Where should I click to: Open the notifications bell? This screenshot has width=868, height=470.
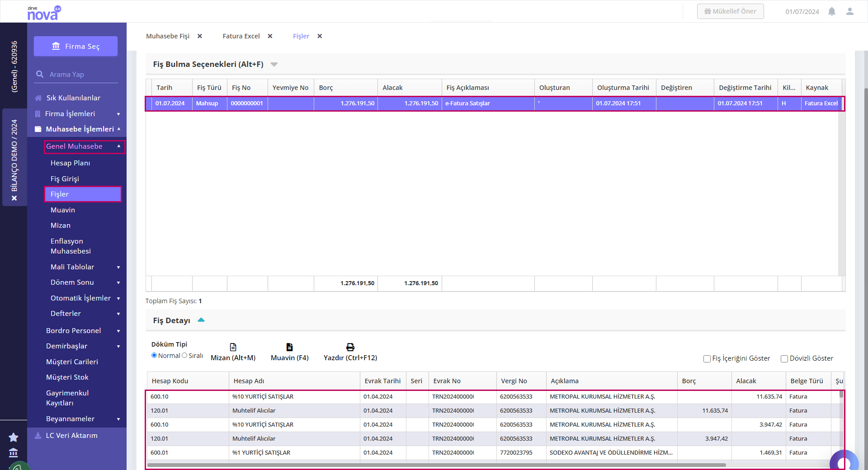(832, 11)
